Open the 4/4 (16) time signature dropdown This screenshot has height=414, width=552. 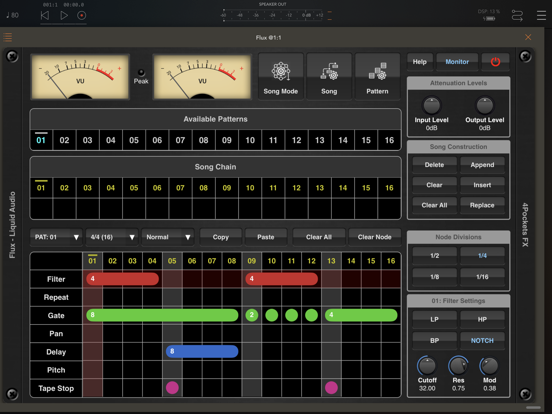tap(112, 237)
